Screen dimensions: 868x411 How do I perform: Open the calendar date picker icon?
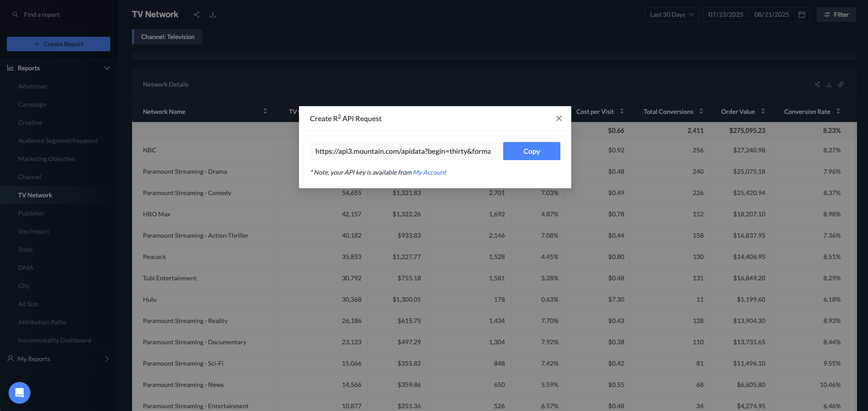[802, 15]
